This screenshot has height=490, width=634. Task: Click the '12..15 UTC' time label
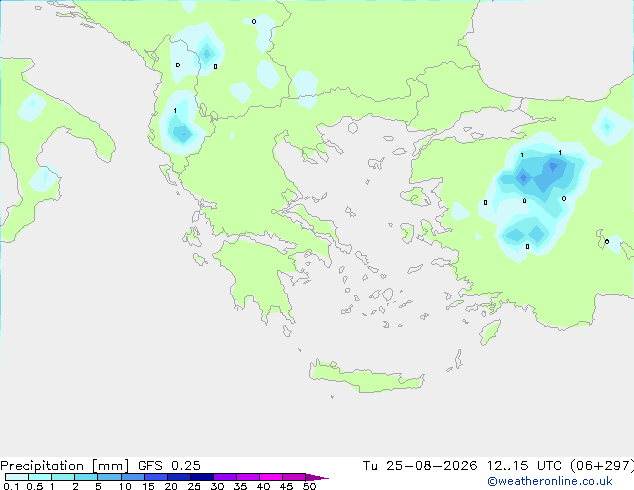click(x=524, y=466)
